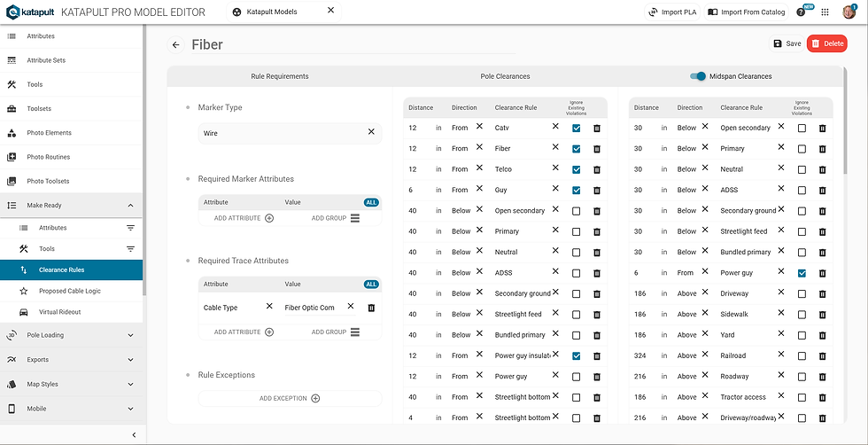Clear the Wire marker type

[x=371, y=132]
